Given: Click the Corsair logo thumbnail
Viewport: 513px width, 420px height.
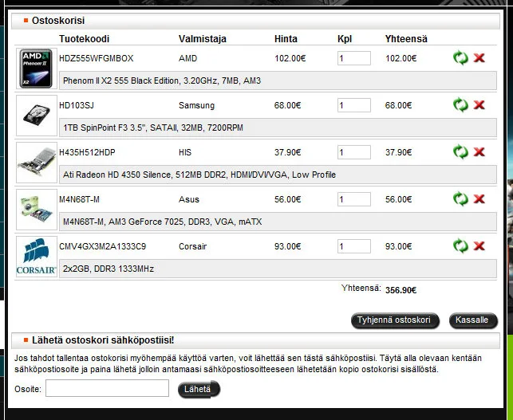Looking at the screenshot, I should coord(36,257).
